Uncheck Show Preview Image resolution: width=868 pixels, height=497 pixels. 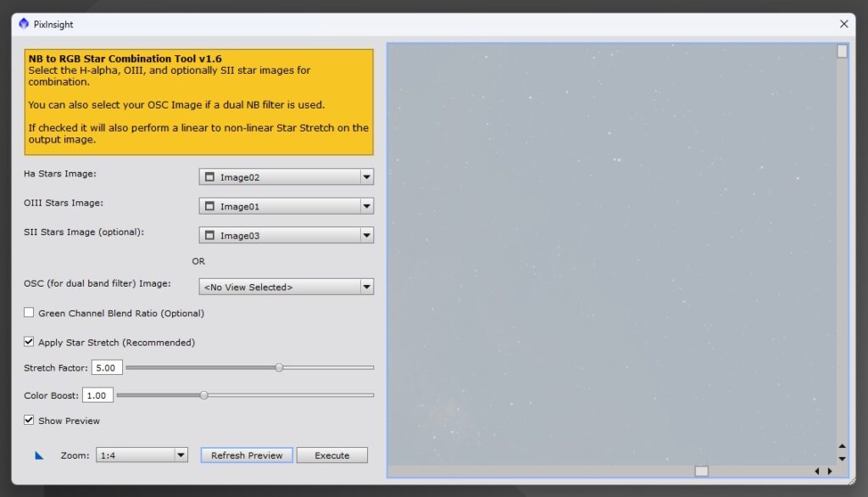(29, 421)
